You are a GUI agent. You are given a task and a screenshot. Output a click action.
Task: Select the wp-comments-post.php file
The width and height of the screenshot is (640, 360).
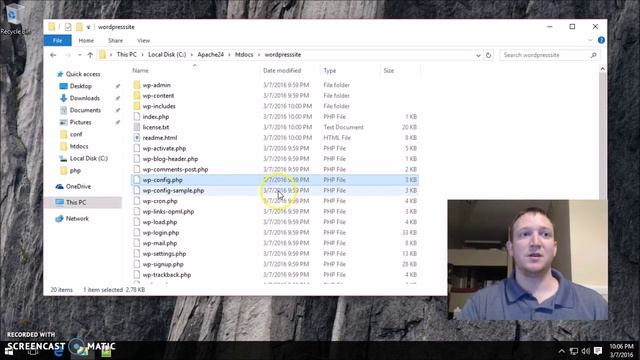tap(175, 169)
